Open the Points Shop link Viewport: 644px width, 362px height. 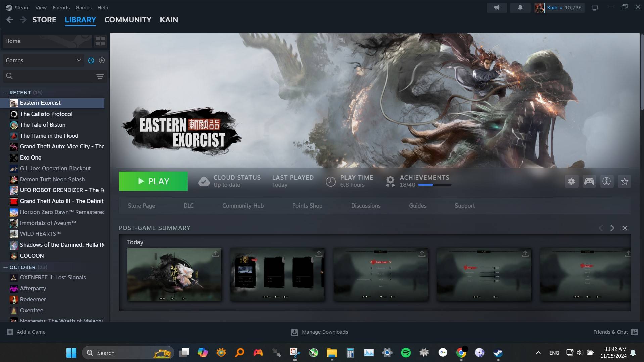coord(307,206)
